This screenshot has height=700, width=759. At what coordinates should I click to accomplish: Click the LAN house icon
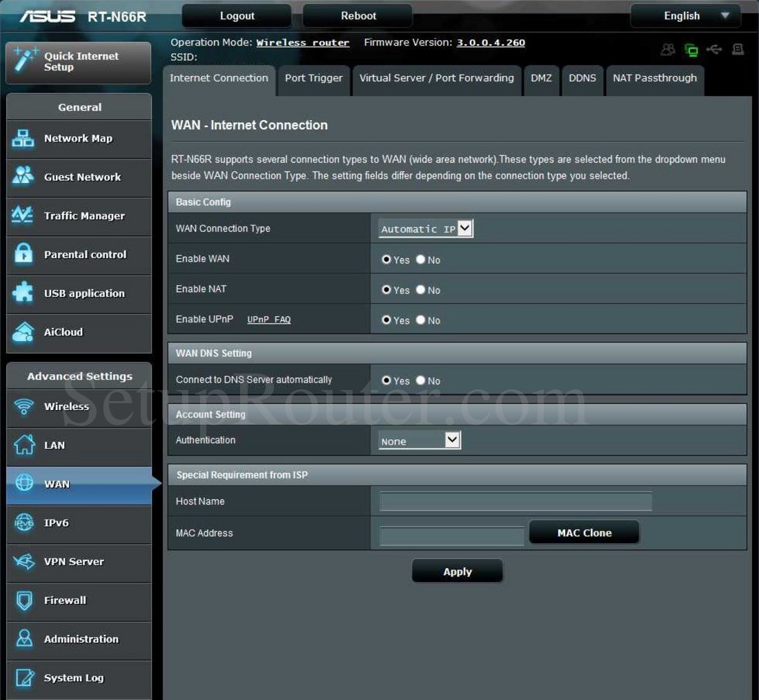click(24, 444)
